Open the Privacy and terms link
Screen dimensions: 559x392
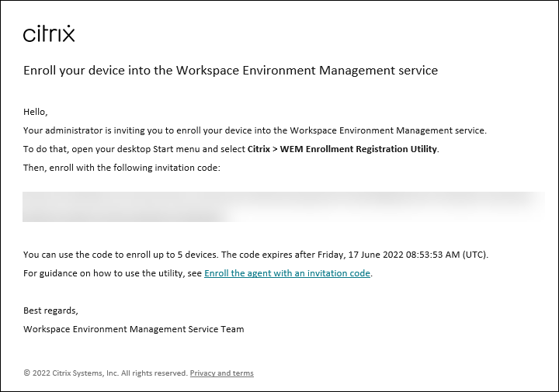pyautogui.click(x=221, y=373)
